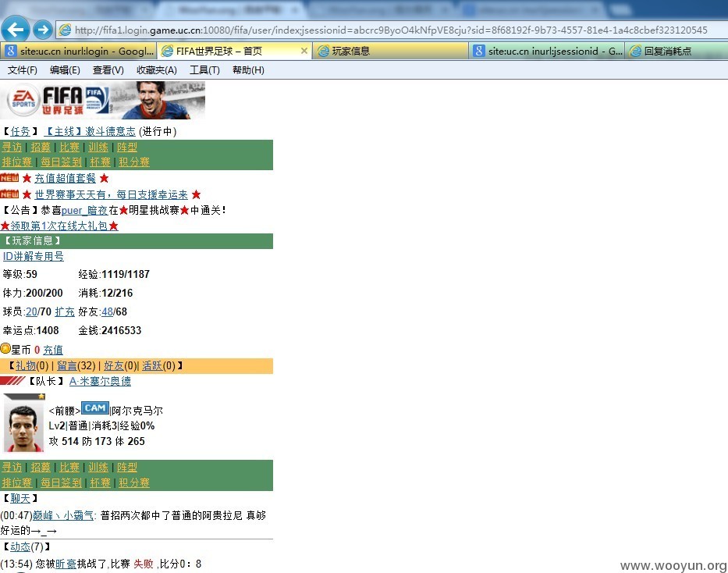Switch to the 玩家信息 tab

[391, 51]
